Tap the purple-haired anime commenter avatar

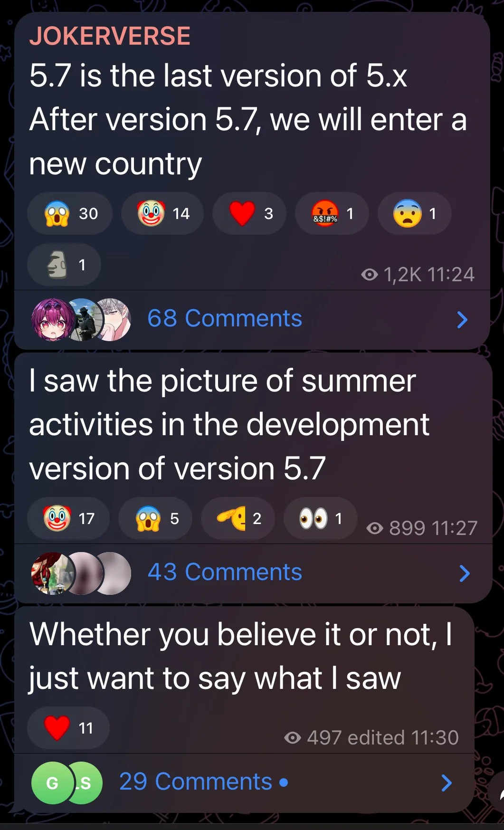click(x=53, y=320)
